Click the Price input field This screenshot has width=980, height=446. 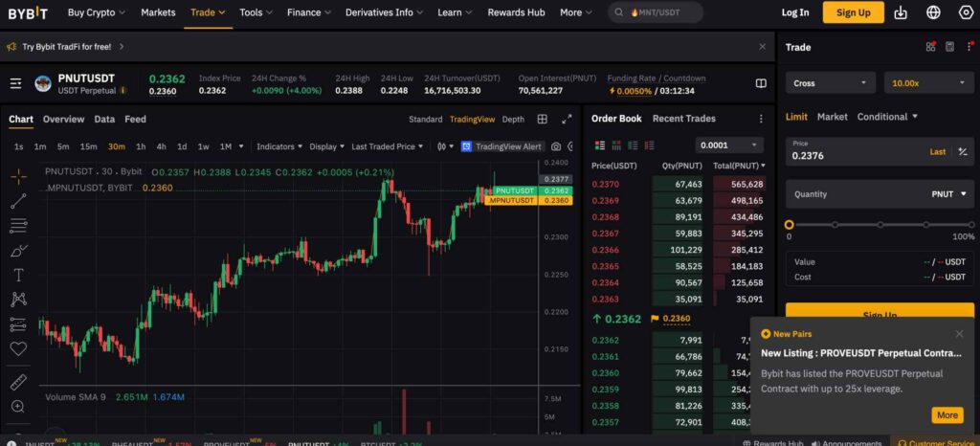point(880,152)
